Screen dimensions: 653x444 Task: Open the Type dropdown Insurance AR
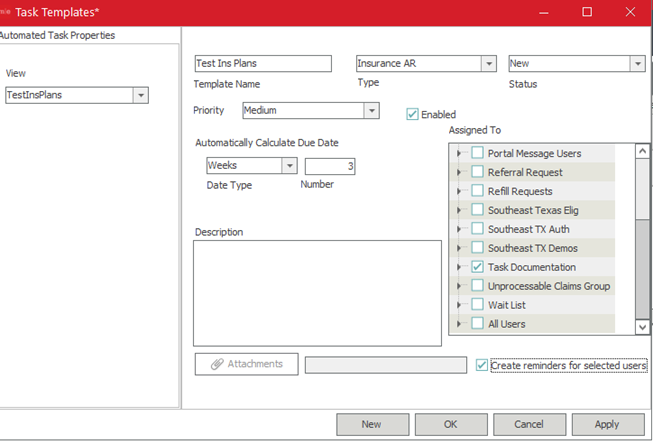point(488,63)
